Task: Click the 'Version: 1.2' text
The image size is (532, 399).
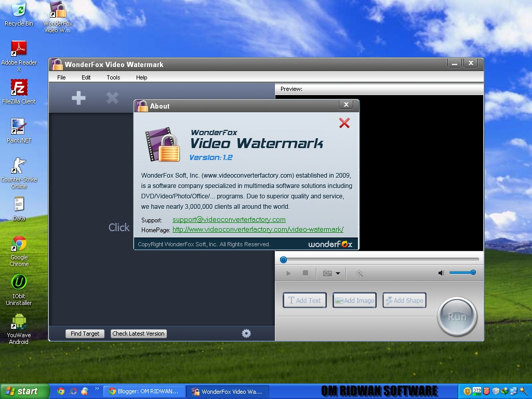Action: (211, 157)
